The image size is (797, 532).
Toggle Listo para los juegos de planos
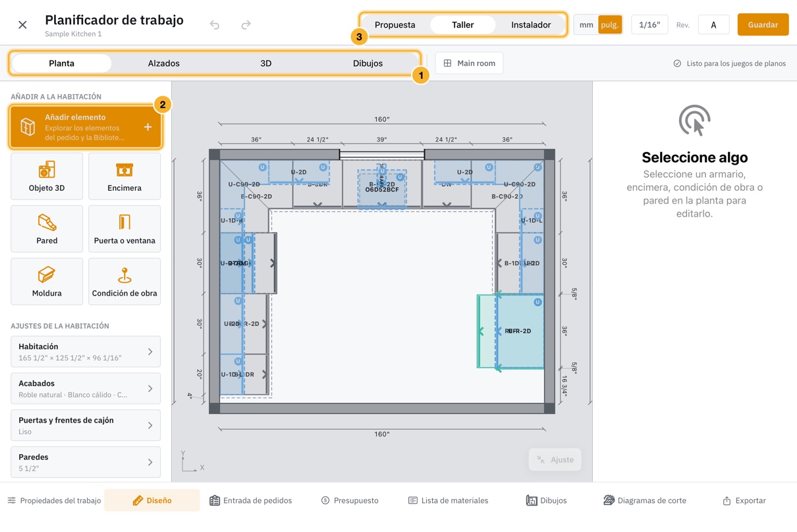coord(729,63)
